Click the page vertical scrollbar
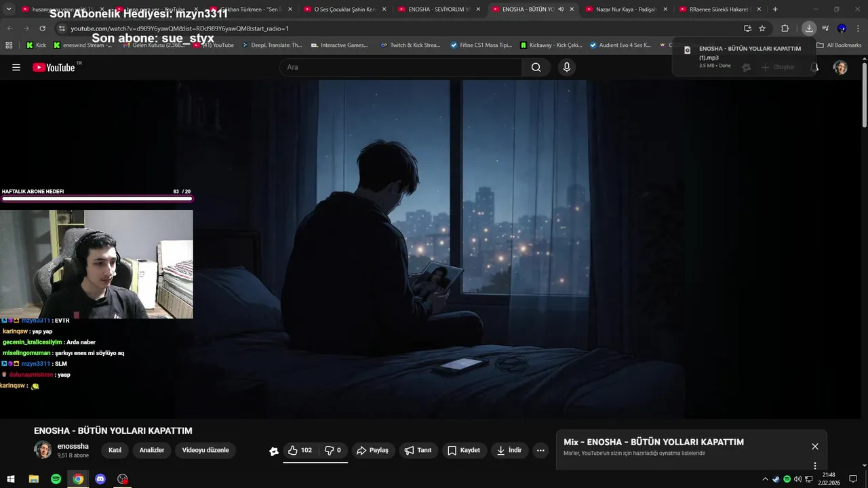Viewport: 868px width, 488px height. [865, 95]
